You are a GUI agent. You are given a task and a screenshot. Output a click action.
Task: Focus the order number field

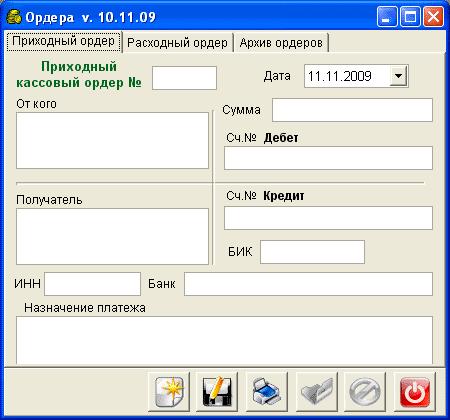coord(184,78)
